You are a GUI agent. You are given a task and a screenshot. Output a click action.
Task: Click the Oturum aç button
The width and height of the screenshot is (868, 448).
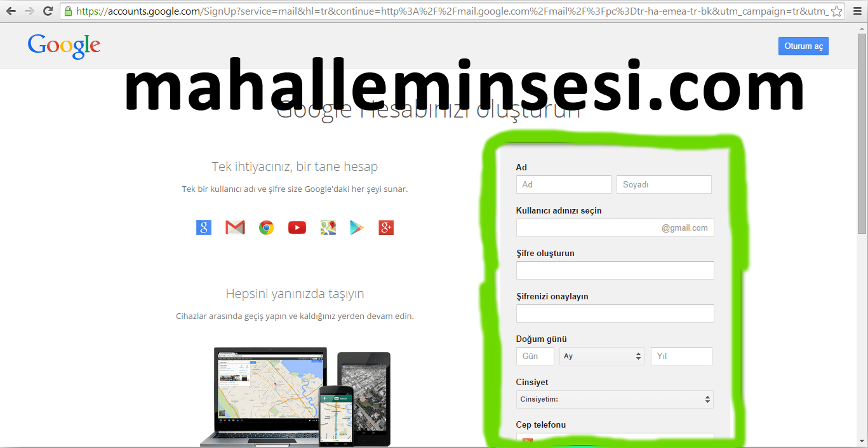(803, 46)
